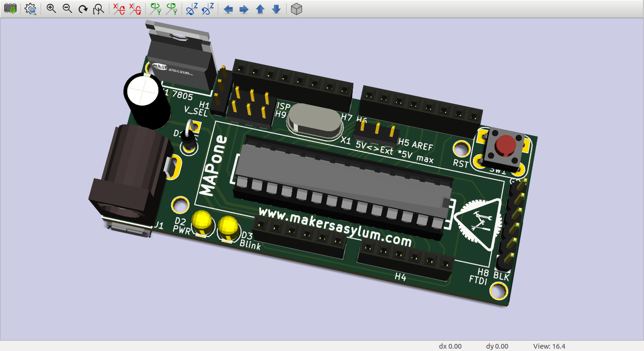Move board up with arrow
The height and width of the screenshot is (351, 644).
(260, 9)
